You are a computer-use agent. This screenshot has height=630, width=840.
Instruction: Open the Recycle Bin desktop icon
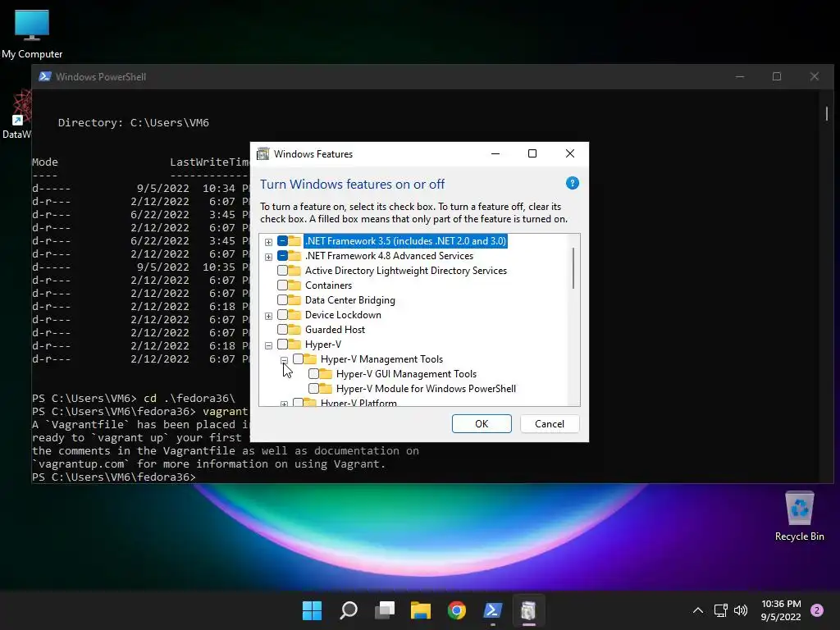pos(799,517)
